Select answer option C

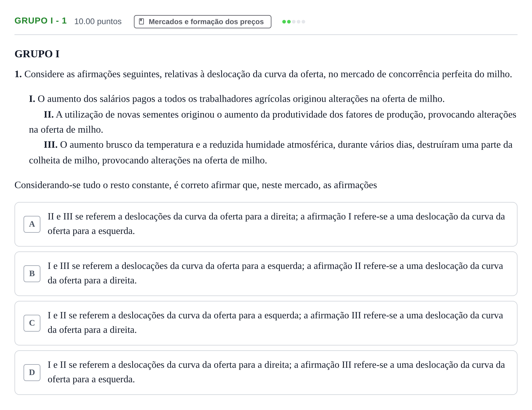266,323
